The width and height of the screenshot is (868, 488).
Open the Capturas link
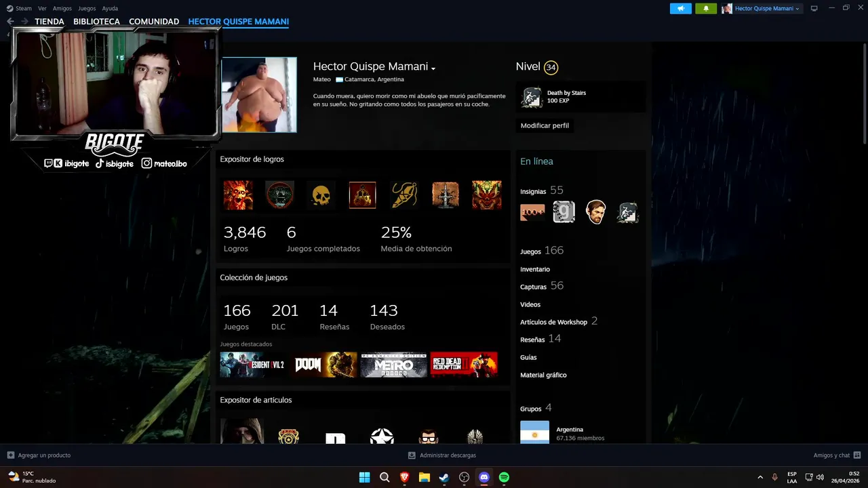(x=533, y=287)
